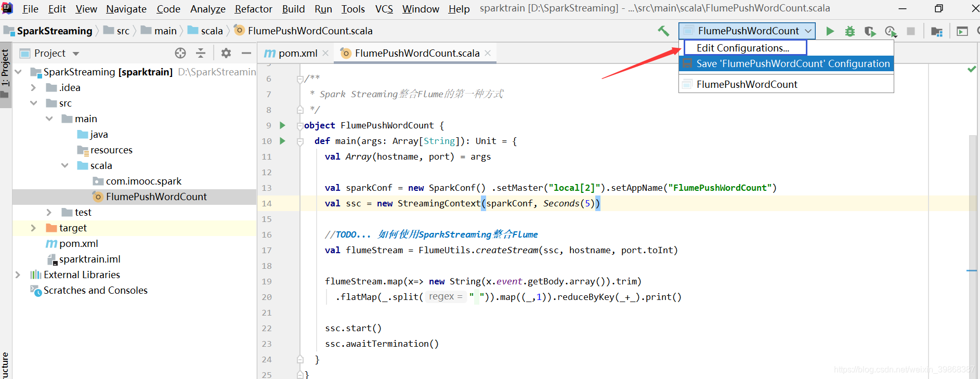The image size is (980, 379).
Task: Open the Build menu
Action: (x=293, y=9)
